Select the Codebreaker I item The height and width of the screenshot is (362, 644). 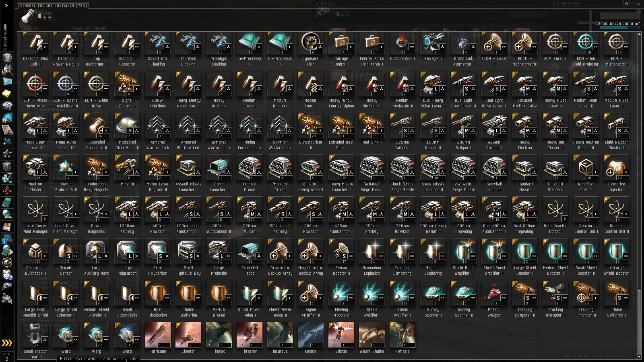[402, 43]
